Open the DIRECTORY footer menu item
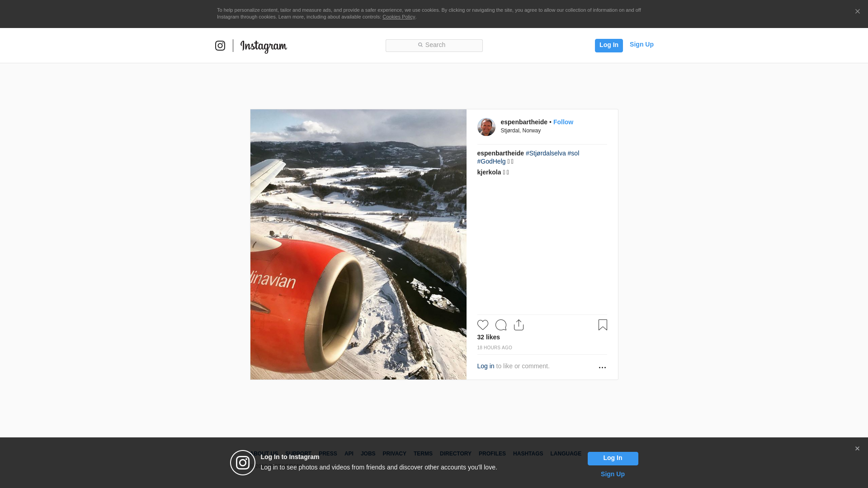 455,454
